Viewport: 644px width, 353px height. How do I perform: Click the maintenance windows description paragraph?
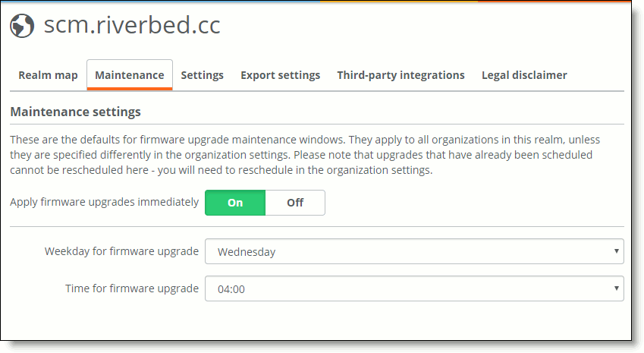pos(305,155)
